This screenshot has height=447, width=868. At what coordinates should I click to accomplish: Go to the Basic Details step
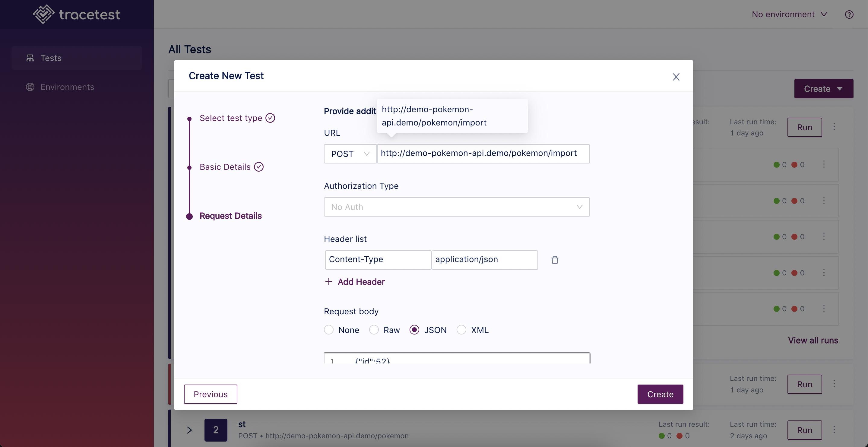(x=232, y=167)
